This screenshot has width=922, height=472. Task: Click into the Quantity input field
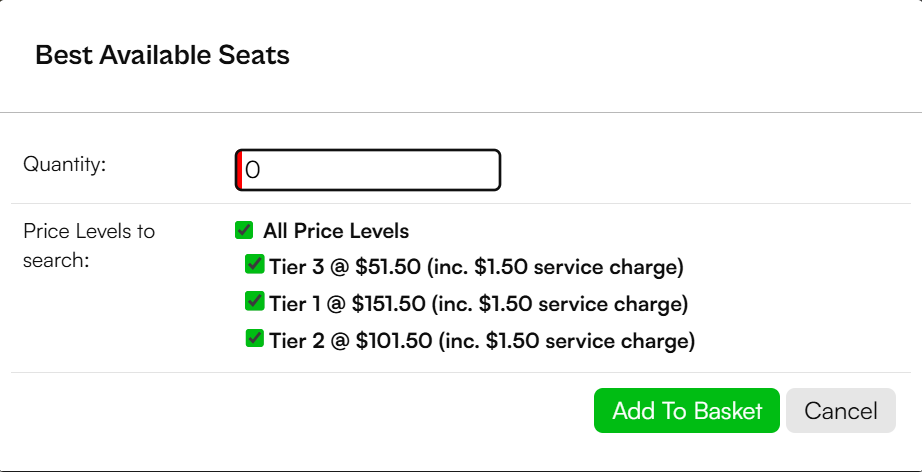[x=368, y=170]
